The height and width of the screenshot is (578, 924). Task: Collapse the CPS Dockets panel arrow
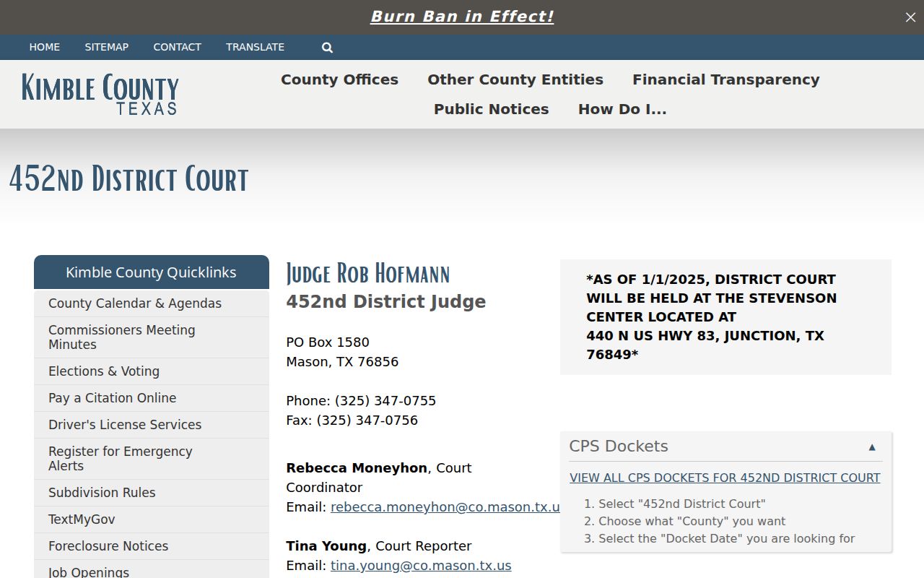(x=872, y=447)
